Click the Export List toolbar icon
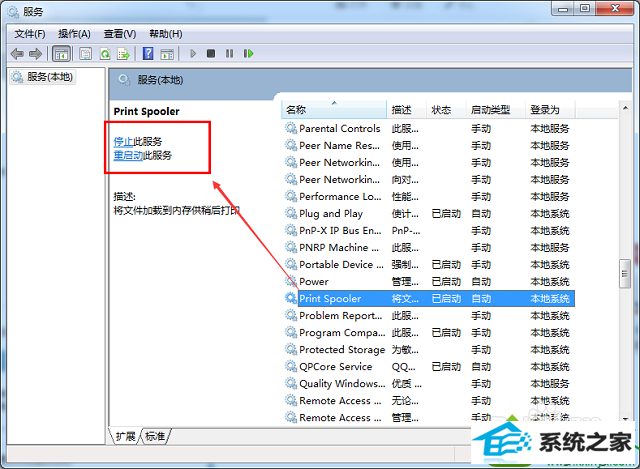 (x=123, y=53)
